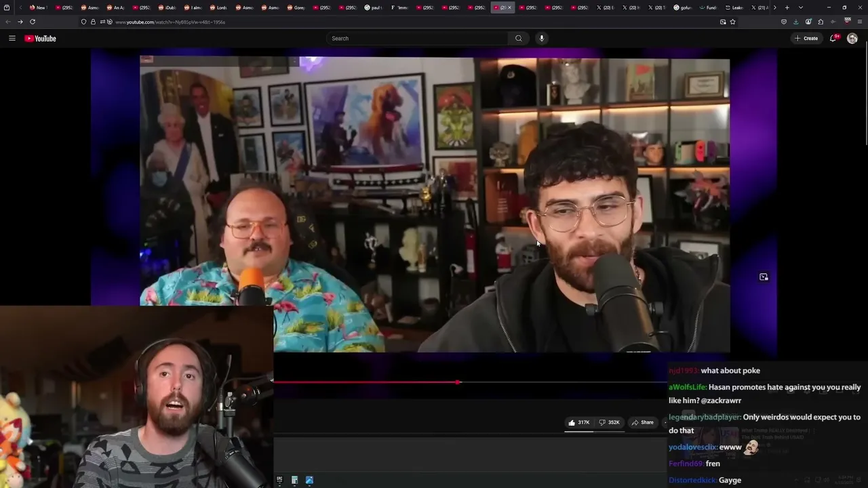Like the video with 317K thumbs up
The image size is (868, 488).
pos(578,422)
